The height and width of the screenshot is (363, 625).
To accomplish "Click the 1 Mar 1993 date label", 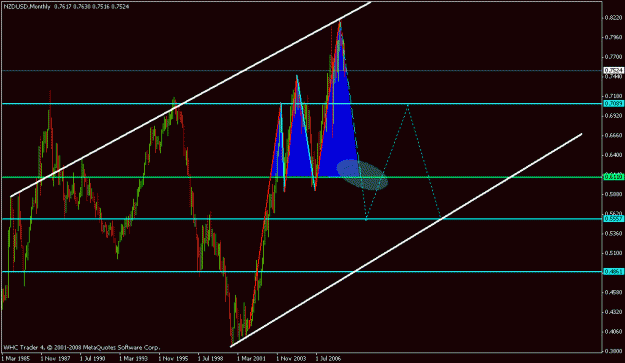I will point(134,358).
